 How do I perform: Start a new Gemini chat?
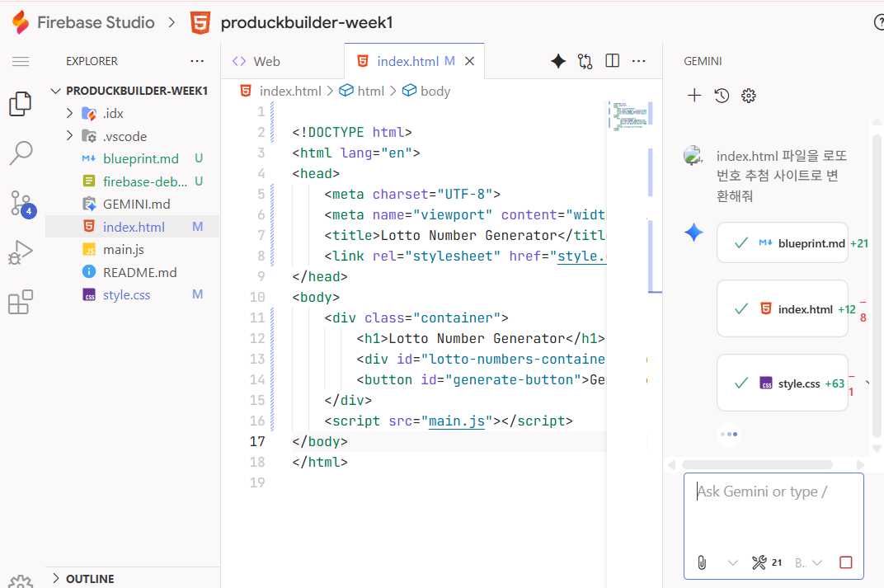(x=694, y=96)
